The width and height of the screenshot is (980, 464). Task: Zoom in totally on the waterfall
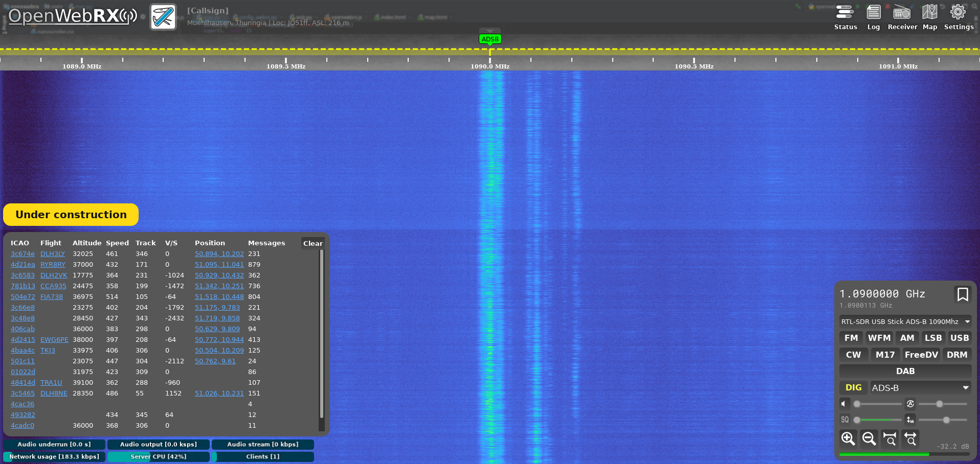[890, 438]
